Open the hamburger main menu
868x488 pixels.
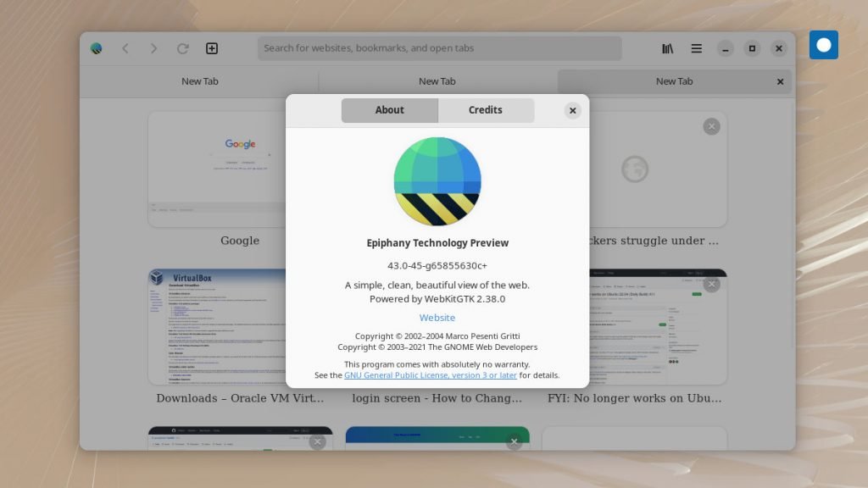click(697, 48)
